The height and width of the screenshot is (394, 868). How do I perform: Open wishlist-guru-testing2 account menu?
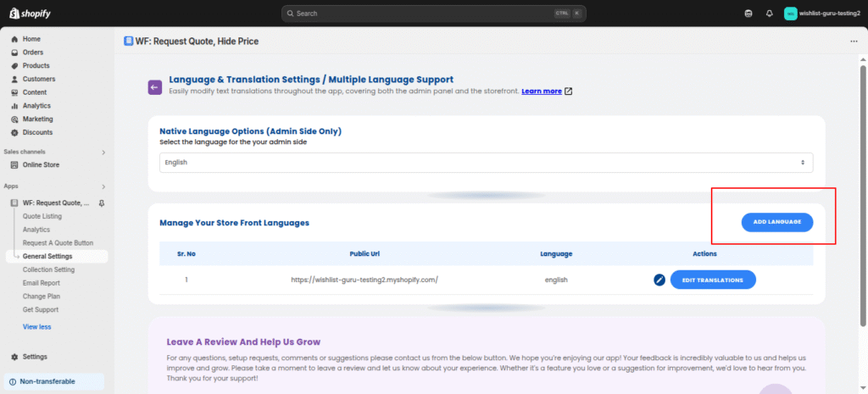click(x=821, y=14)
